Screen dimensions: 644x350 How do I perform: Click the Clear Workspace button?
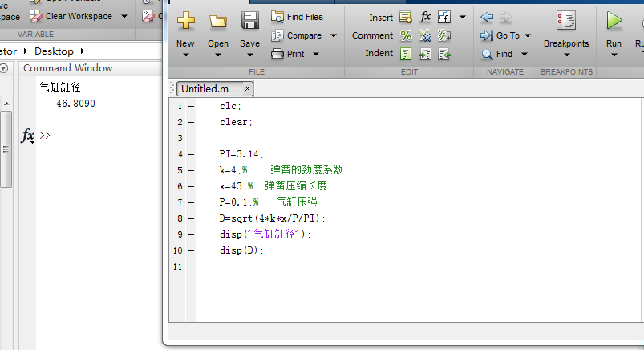(x=71, y=16)
